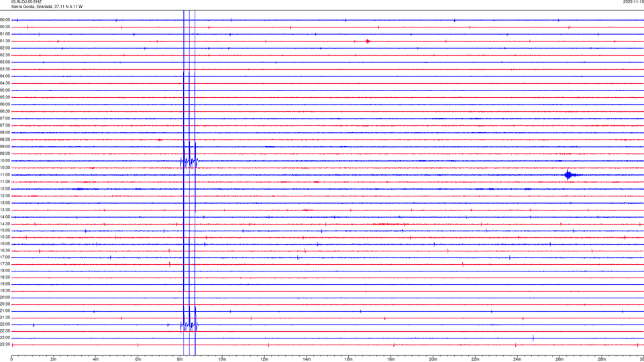Click the 10m tick on the minute axis
This screenshot has height=362, width=644.
point(222,359)
